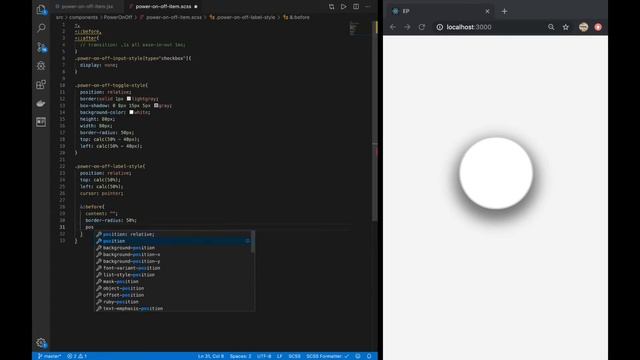Bookmark the page with the star icon

(566, 27)
